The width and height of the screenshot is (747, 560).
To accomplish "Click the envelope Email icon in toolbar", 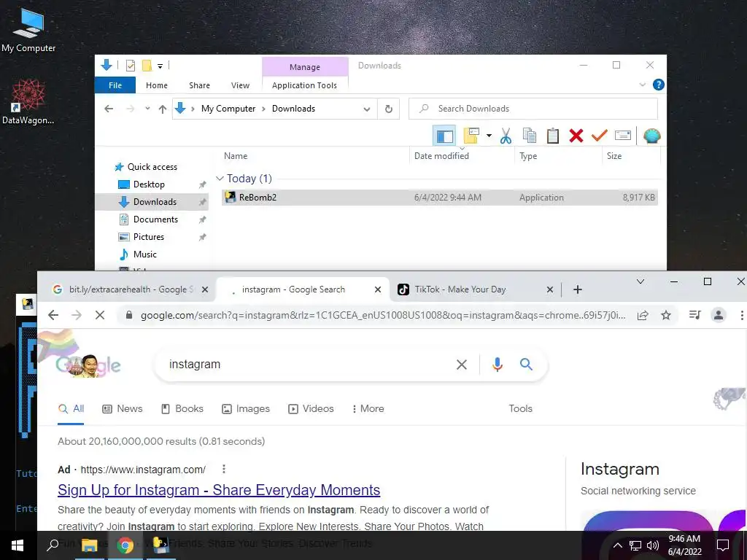I will coord(623,136).
